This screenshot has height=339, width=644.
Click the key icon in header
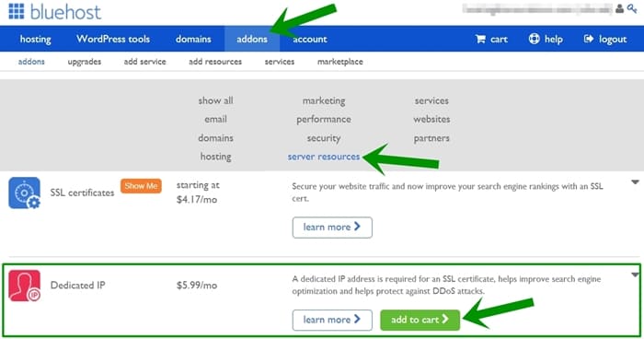click(x=632, y=8)
